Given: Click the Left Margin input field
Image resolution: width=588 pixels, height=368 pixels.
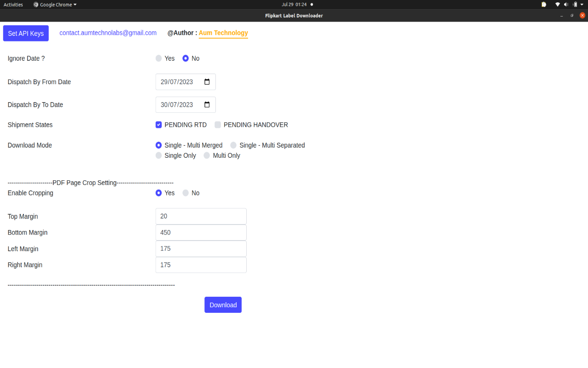Looking at the screenshot, I should click(x=201, y=248).
